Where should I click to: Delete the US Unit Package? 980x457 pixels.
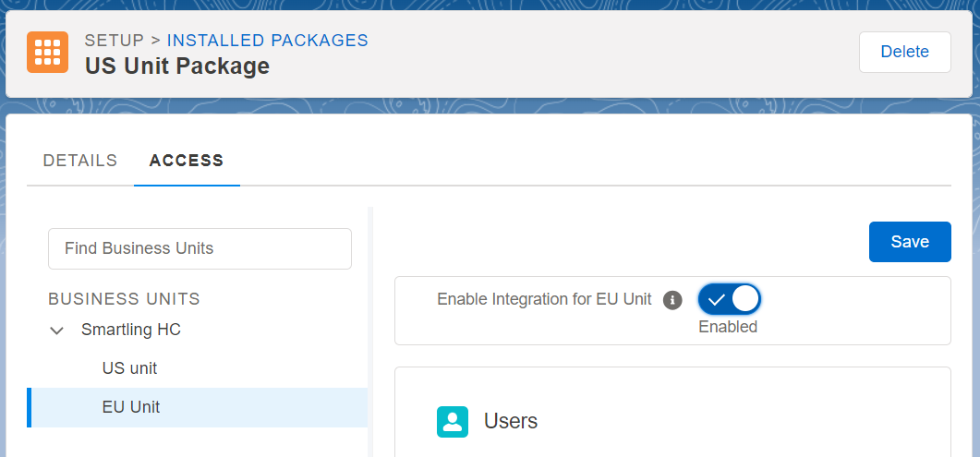coord(905,52)
